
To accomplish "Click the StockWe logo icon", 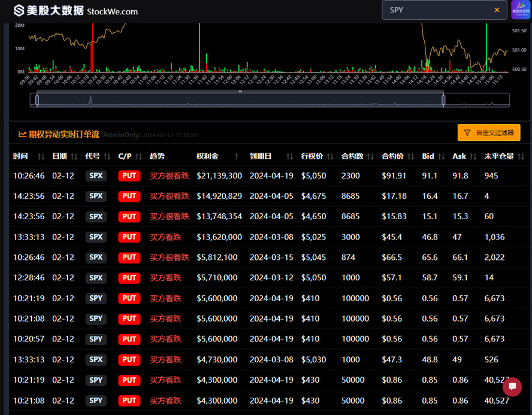I will pos(19,11).
